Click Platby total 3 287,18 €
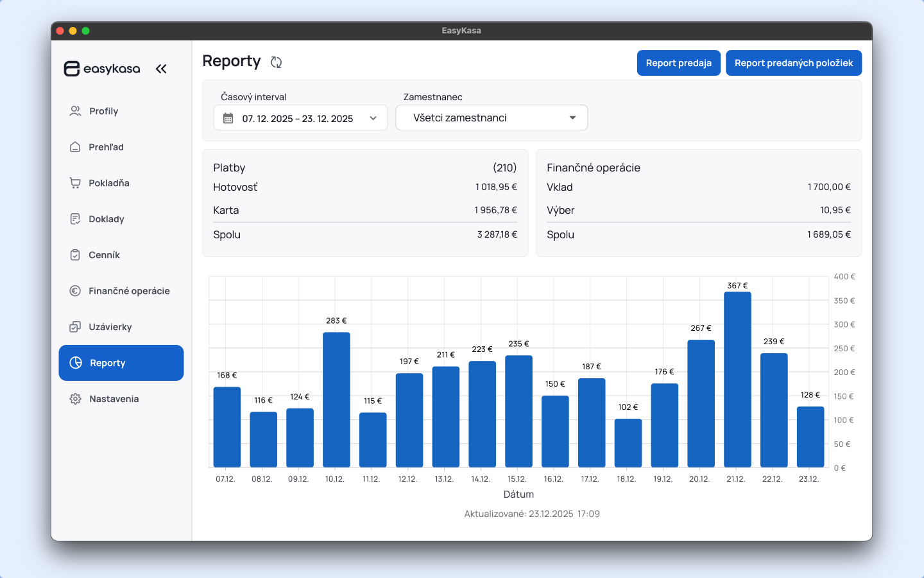 point(497,234)
